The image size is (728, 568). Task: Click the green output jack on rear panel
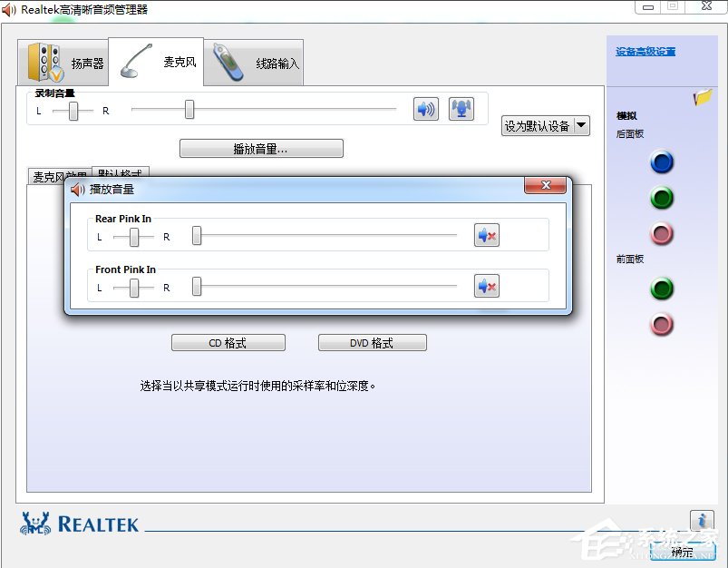point(662,198)
